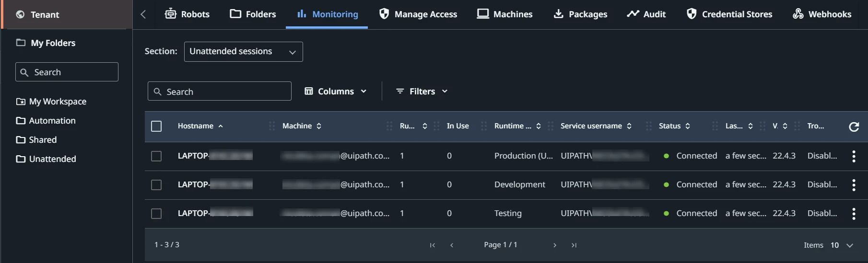Click the grid search magnifier icon

pyautogui.click(x=157, y=91)
